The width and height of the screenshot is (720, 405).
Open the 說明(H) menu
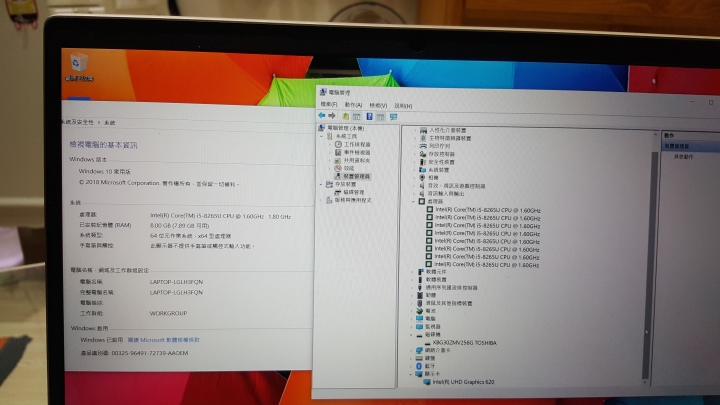(x=403, y=106)
